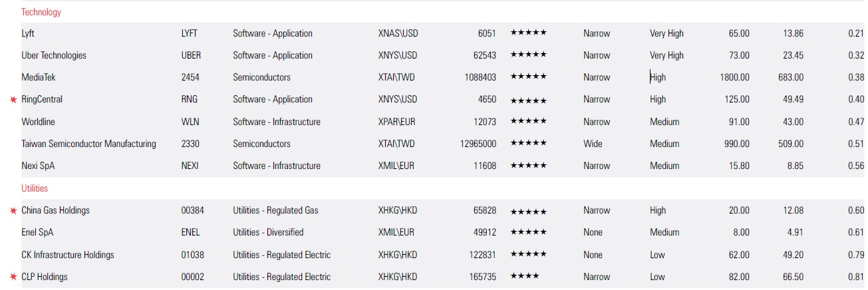
Task: Select the Wide moat rating for Taiwan Semiconductor
Action: click(x=593, y=144)
